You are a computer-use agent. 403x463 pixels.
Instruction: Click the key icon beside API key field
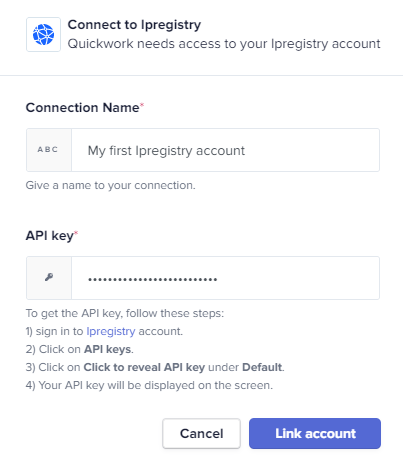pos(49,277)
